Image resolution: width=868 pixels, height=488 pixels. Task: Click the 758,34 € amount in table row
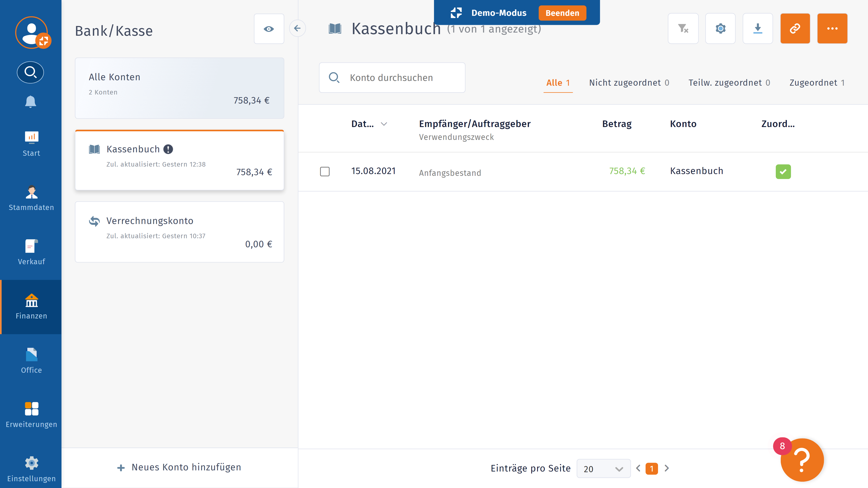(x=627, y=171)
